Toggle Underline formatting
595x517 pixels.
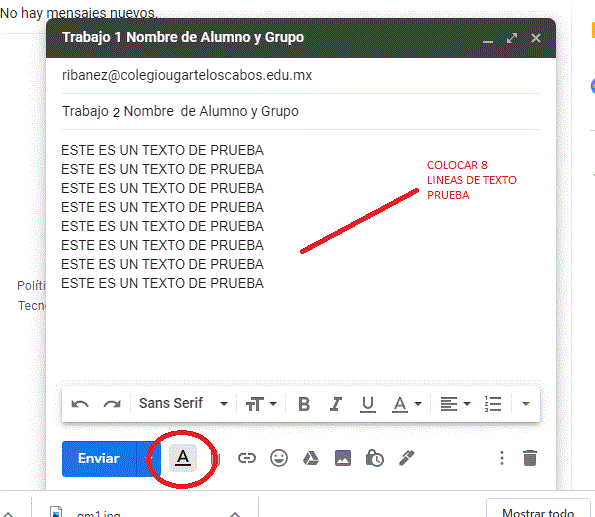pyautogui.click(x=368, y=404)
